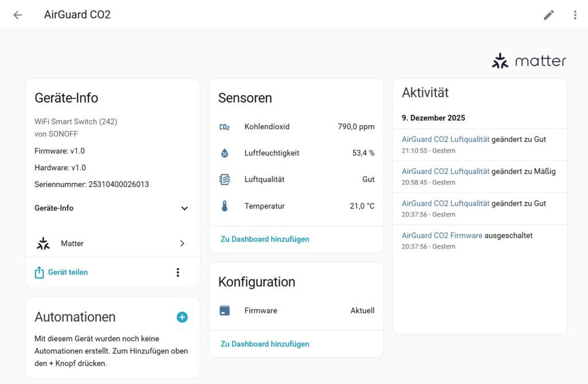Click Zu Dashboard hinzufügen under Sensoren
Viewport: 588px width, 384px height.
coord(264,239)
